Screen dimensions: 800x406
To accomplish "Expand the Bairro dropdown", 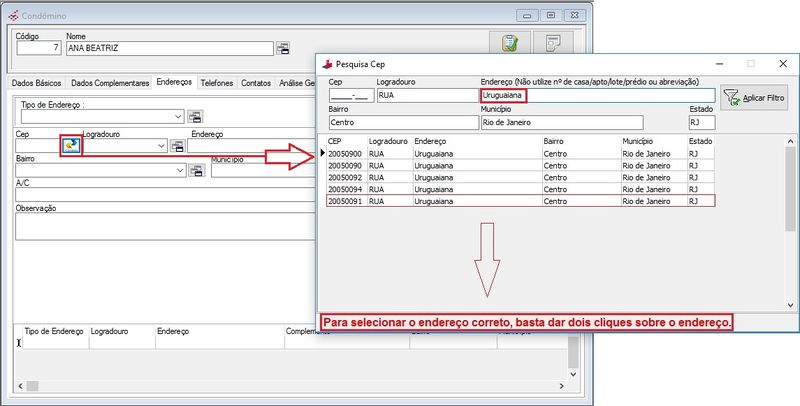I will click(181, 171).
